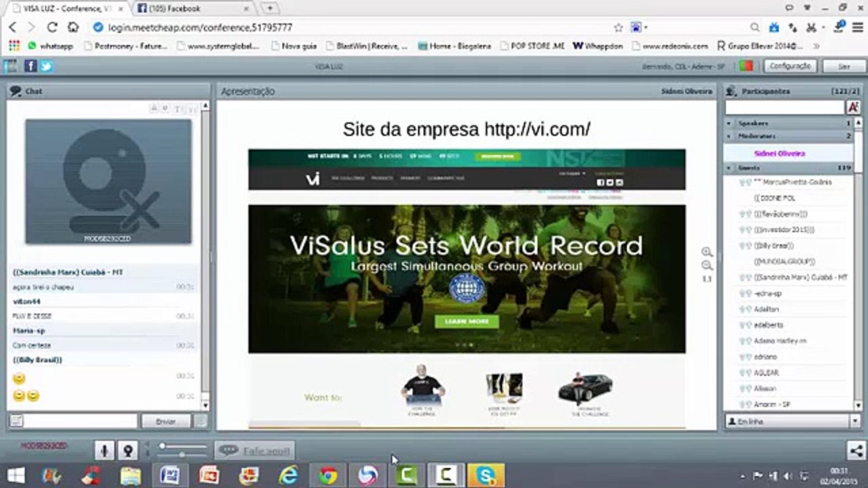Reload the conference page
The width and height of the screenshot is (868, 488).
click(x=52, y=27)
